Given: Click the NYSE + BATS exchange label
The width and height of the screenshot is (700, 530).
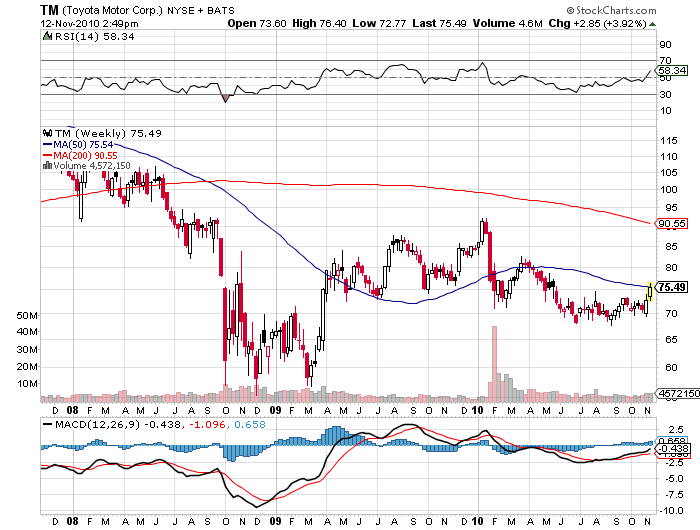Looking at the screenshot, I should pos(200,10).
